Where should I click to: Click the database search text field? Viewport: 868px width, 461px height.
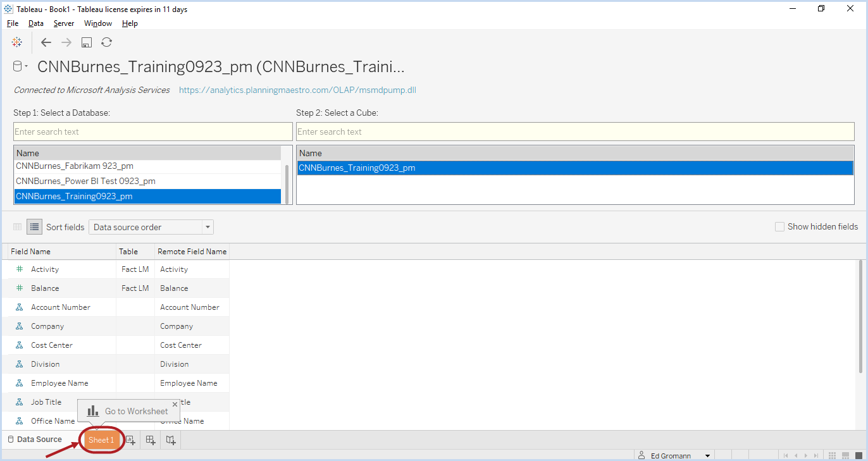click(x=152, y=132)
